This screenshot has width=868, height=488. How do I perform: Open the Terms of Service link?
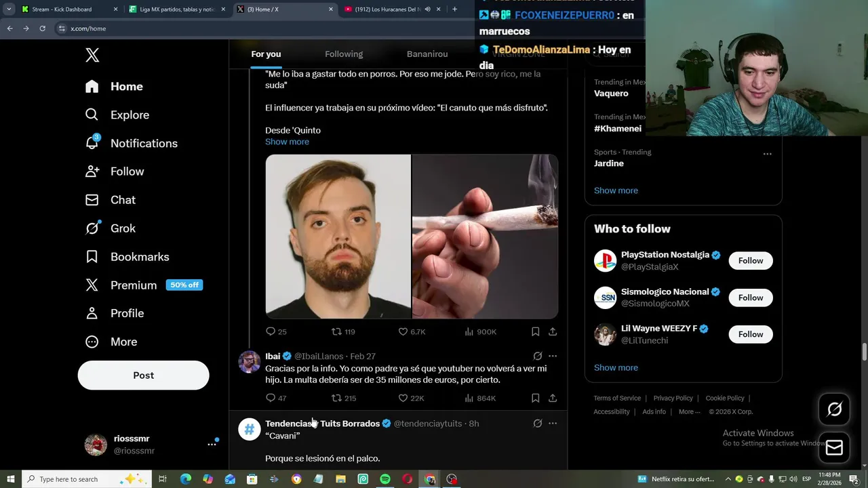(x=617, y=398)
